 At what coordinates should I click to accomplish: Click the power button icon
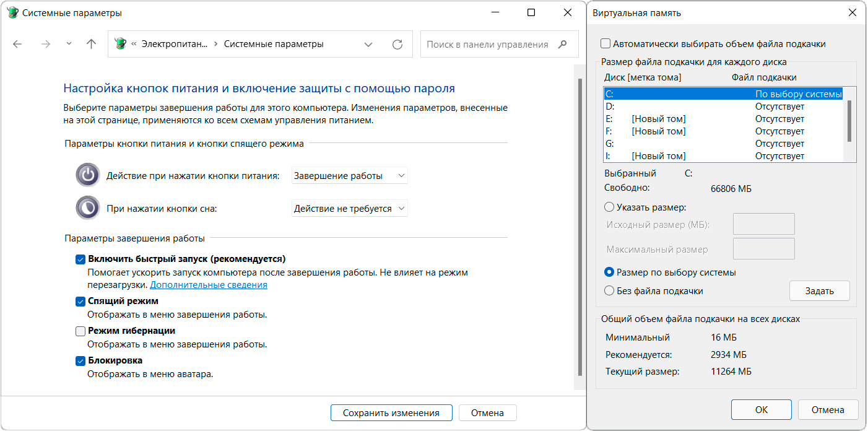88,175
